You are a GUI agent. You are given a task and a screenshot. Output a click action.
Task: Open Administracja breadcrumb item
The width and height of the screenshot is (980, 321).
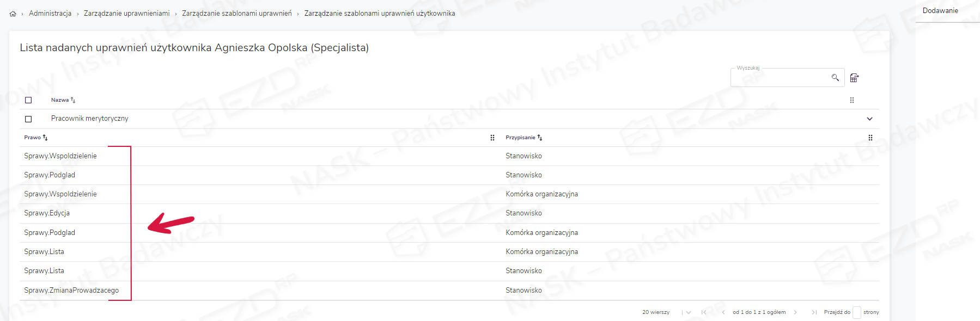coord(50,14)
